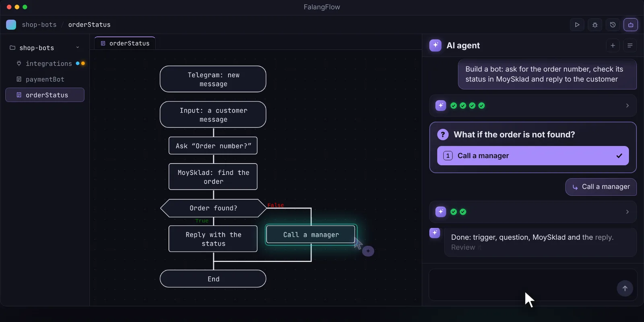Click the status dots next to integrations

pos(80,63)
